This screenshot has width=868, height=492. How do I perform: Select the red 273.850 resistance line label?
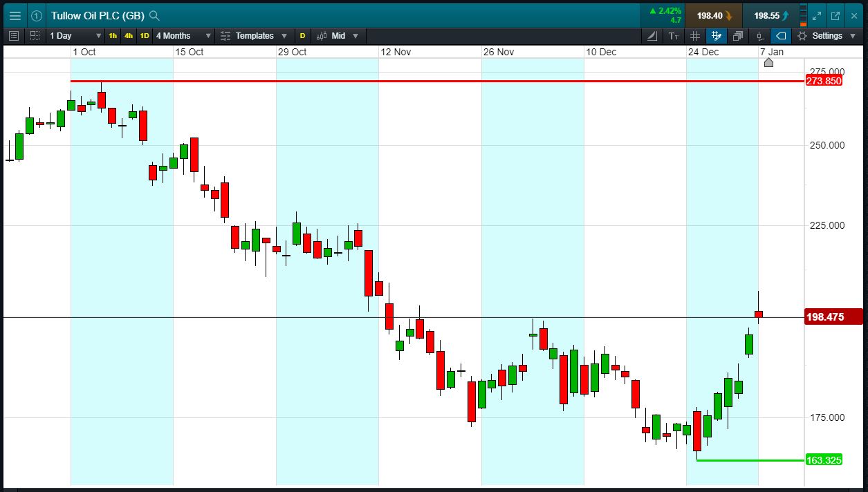tap(824, 81)
